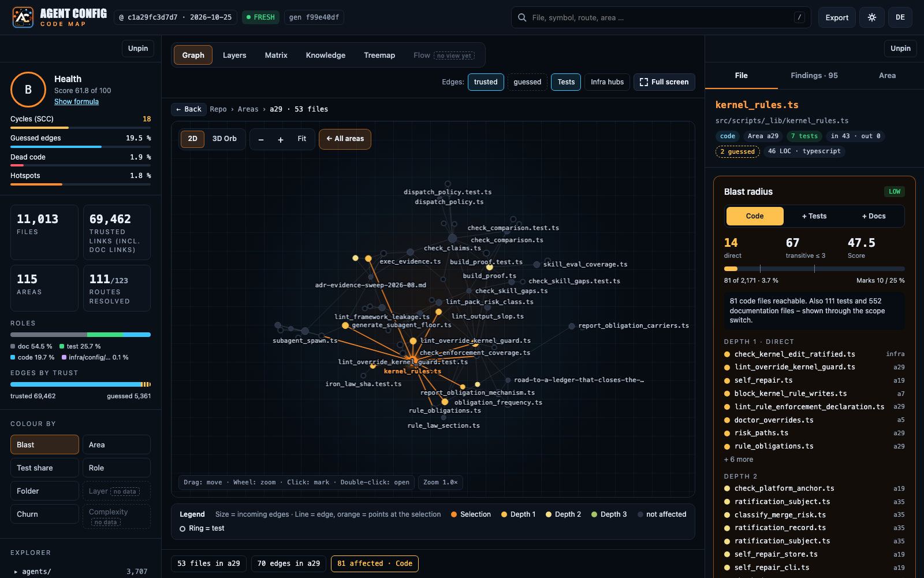
Task: Click the search magnifier icon
Action: click(522, 17)
